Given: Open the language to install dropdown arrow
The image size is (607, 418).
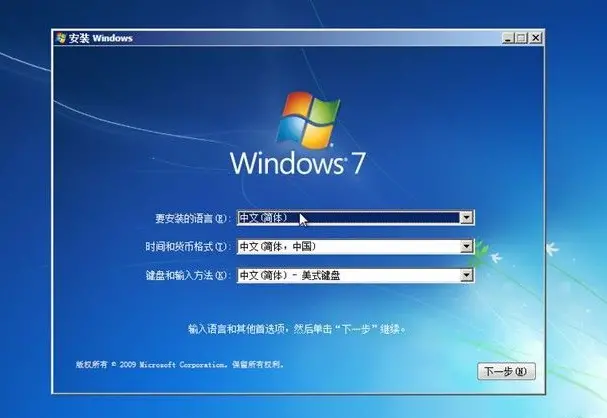Looking at the screenshot, I should pos(467,218).
